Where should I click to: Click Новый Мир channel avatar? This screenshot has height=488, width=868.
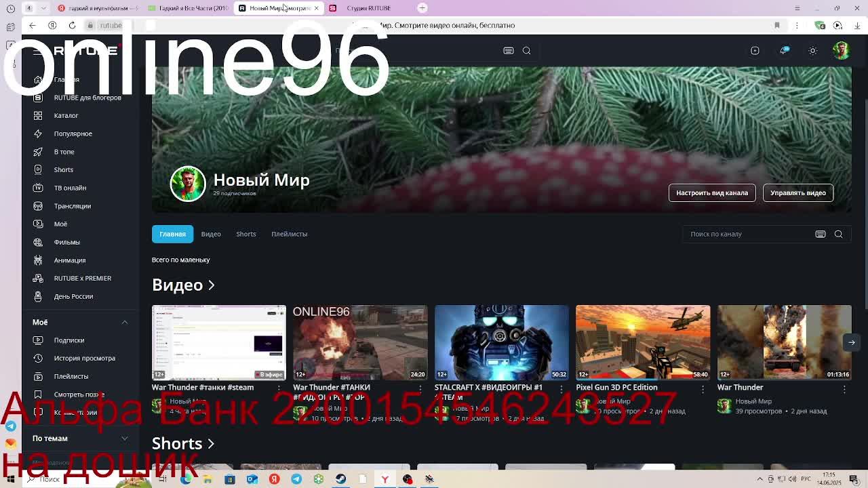(x=188, y=184)
